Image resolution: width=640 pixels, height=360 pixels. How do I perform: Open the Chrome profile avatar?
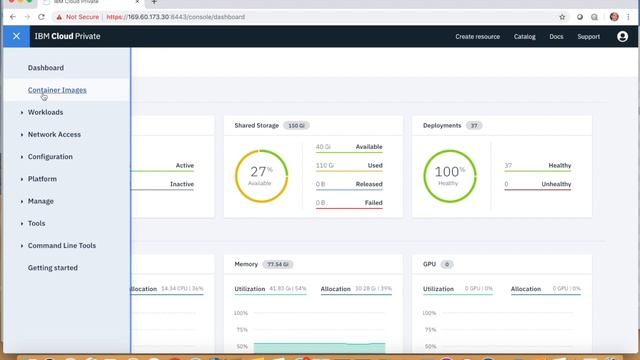point(614,17)
